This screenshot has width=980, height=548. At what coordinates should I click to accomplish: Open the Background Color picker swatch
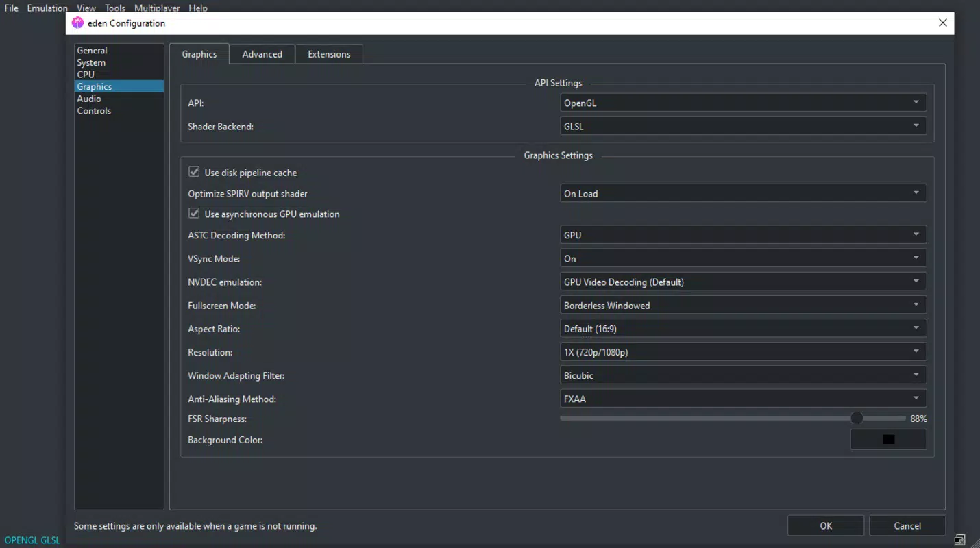click(x=888, y=439)
